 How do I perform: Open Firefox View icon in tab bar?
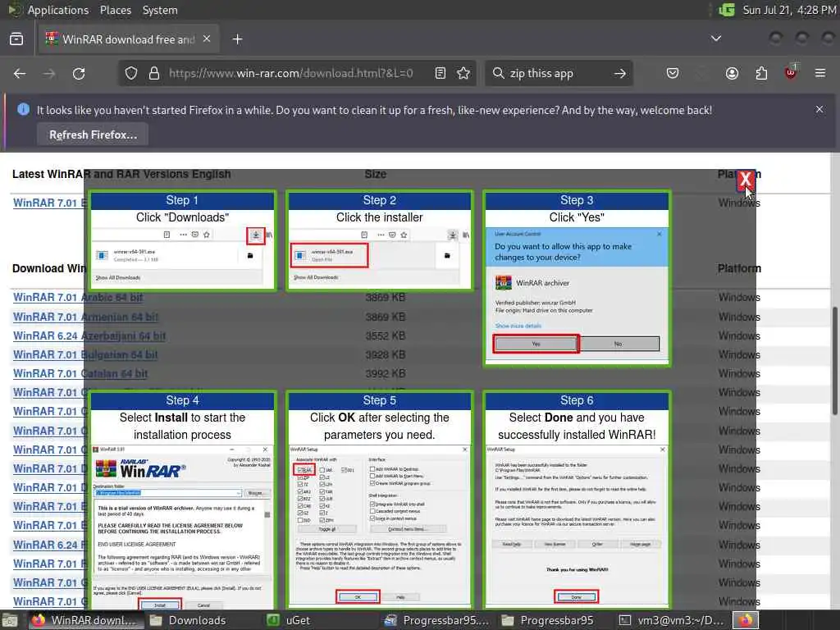[16, 39]
